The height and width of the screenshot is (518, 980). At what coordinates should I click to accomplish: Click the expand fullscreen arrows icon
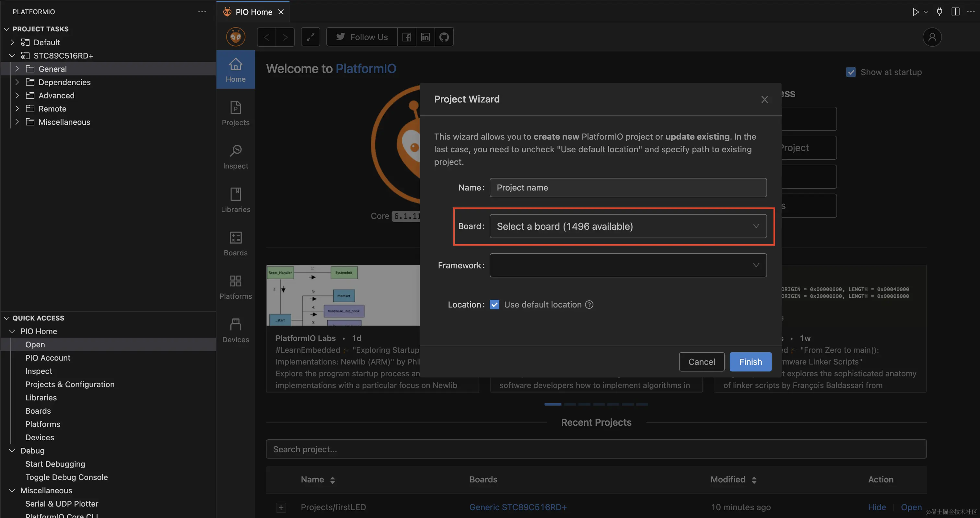[x=310, y=37]
